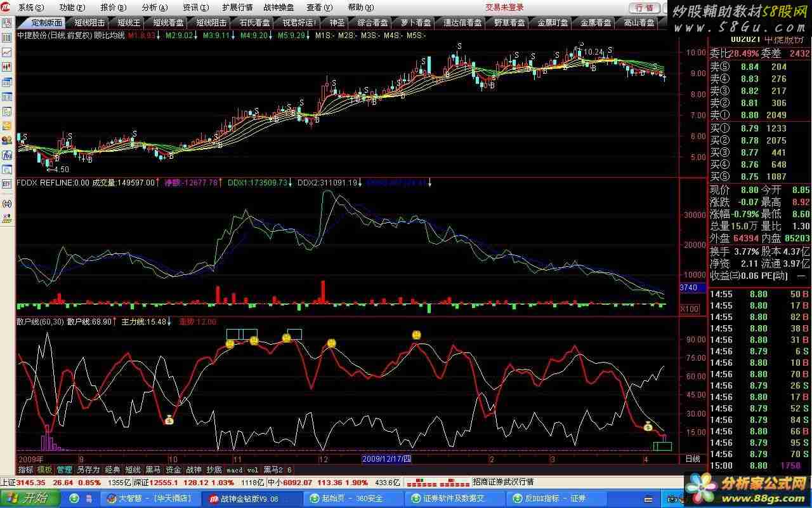
Task: Open 扩展行情 menu
Action: point(237,8)
